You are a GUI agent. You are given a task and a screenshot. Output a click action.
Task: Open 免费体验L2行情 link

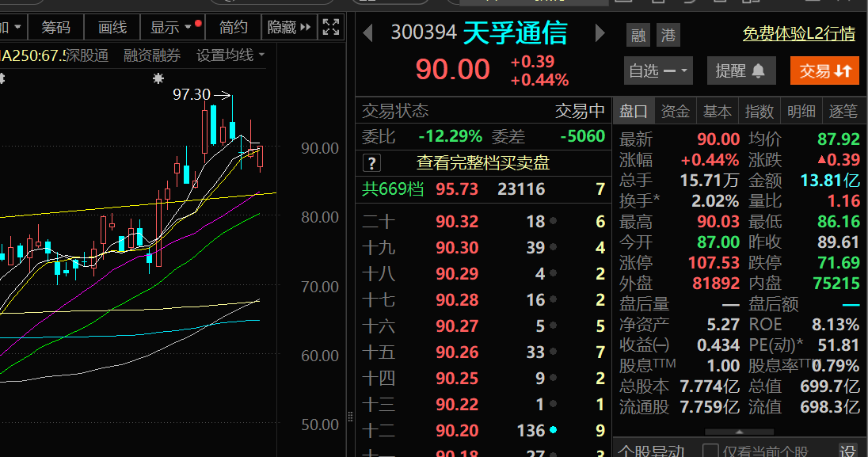pos(799,34)
